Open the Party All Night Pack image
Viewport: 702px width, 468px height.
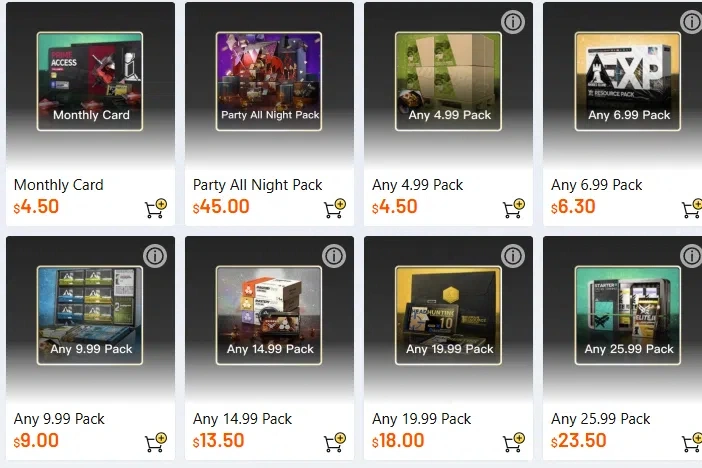269,82
